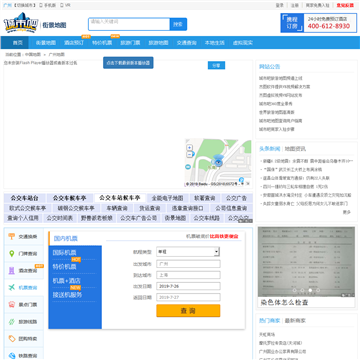The height and width of the screenshot is (360, 360).
Task: Switch to the 最新商家 newest merchants tab
Action: click(295, 320)
